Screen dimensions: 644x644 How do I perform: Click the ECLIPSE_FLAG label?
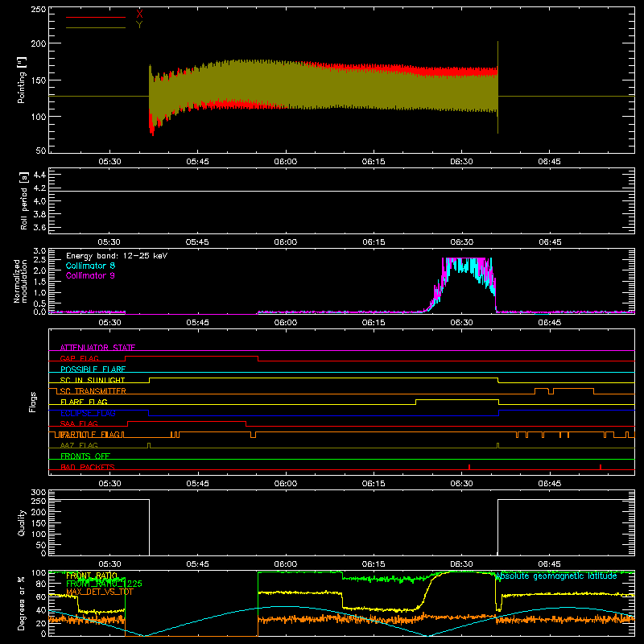coord(88,413)
